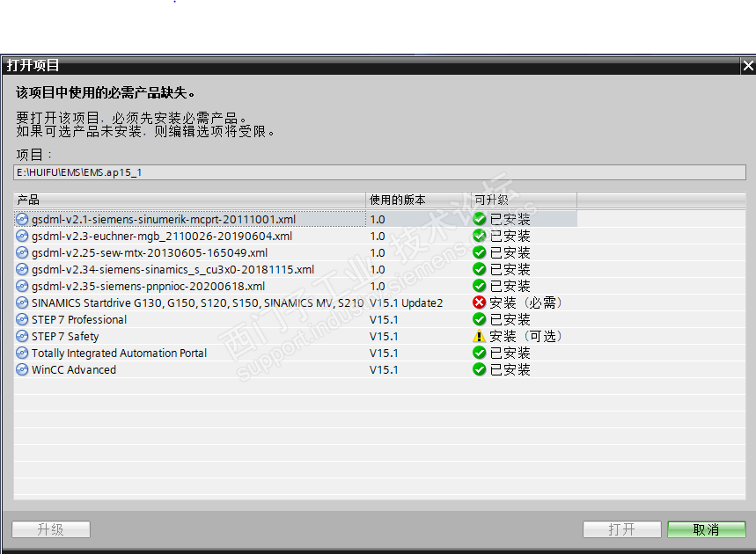756x554 pixels.
Task: Click the product icon beside gsdml-v2.25-sew-mtx
Action: [22, 253]
